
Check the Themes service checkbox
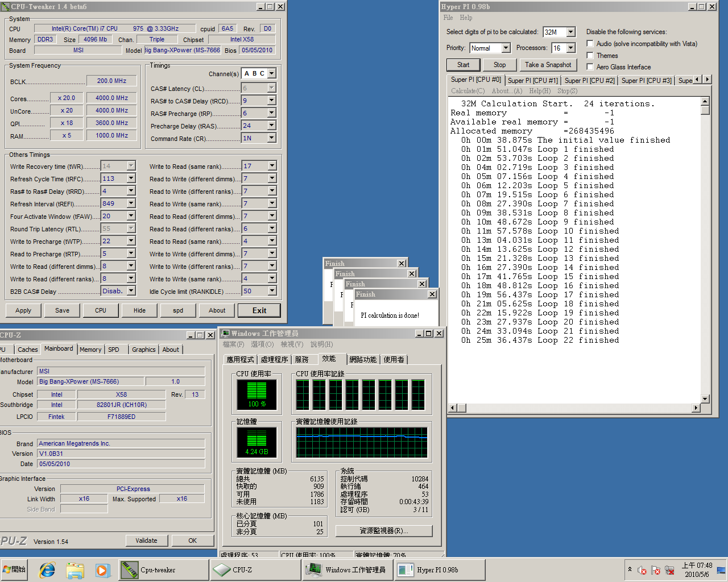pyautogui.click(x=590, y=55)
